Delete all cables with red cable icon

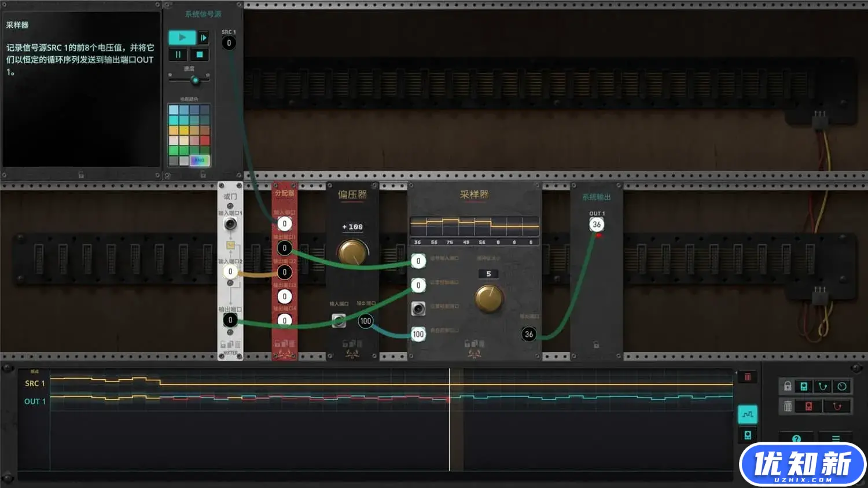(x=836, y=406)
